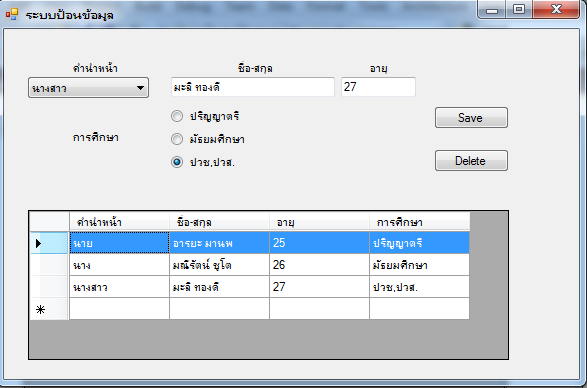Click the คำนำหน้า column header in grid
The image size is (587, 388).
click(119, 222)
